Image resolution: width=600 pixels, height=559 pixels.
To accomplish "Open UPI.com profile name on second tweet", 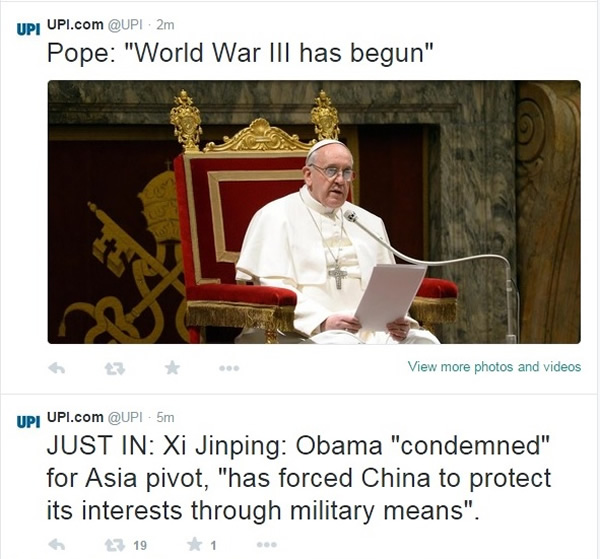I will 75,417.
